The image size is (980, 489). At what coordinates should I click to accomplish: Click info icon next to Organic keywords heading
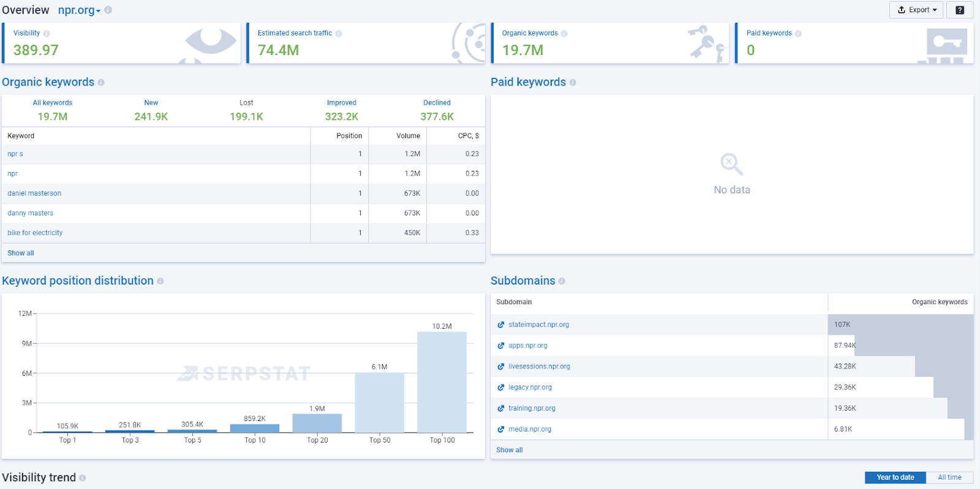click(x=101, y=83)
